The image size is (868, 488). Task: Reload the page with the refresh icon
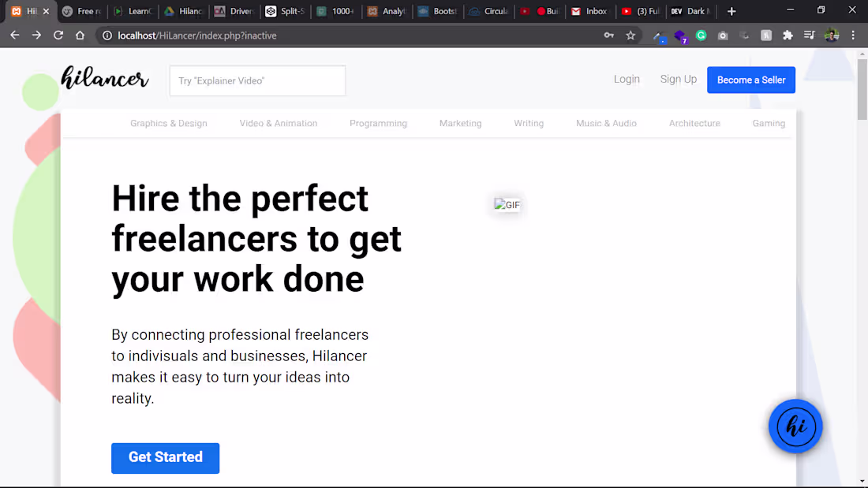(x=58, y=35)
